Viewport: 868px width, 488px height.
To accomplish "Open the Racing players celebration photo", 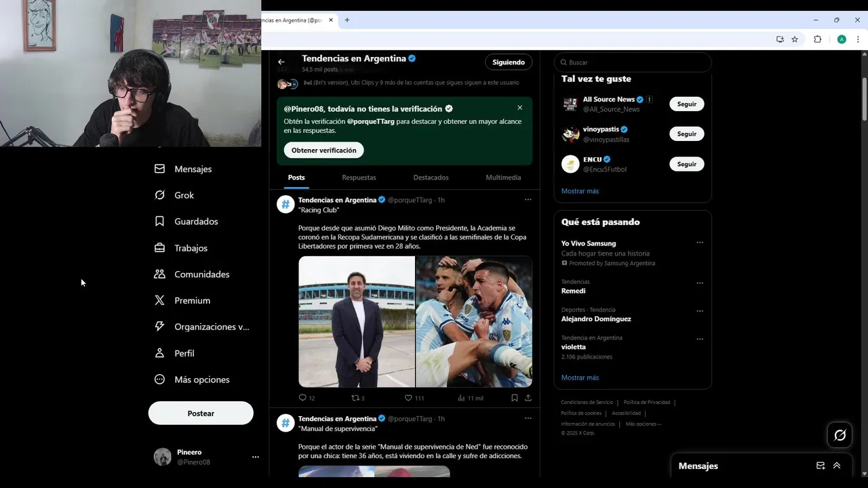I will [474, 321].
